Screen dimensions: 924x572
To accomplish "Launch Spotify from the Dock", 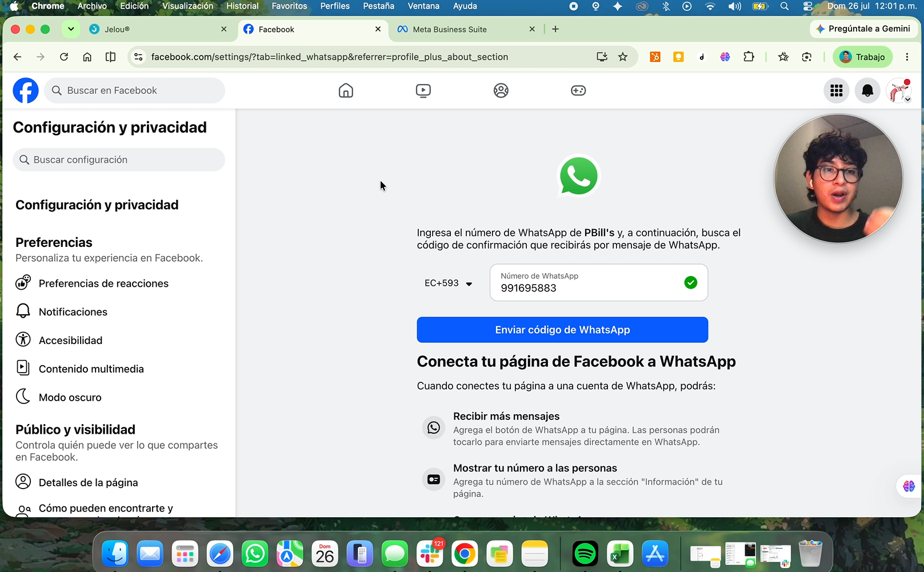I will pyautogui.click(x=585, y=554).
